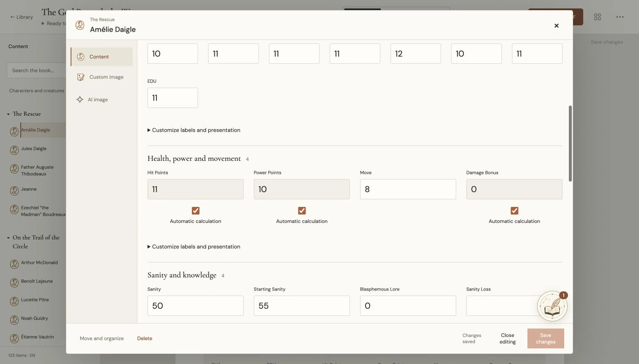Click the character avatar icon beside Amélie Daigle title
This screenshot has height=364, width=639.
coord(80,25)
